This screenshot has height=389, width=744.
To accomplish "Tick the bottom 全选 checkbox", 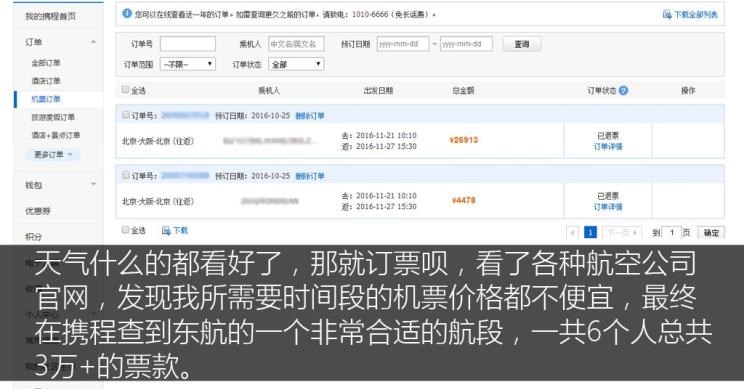I will click(125, 230).
